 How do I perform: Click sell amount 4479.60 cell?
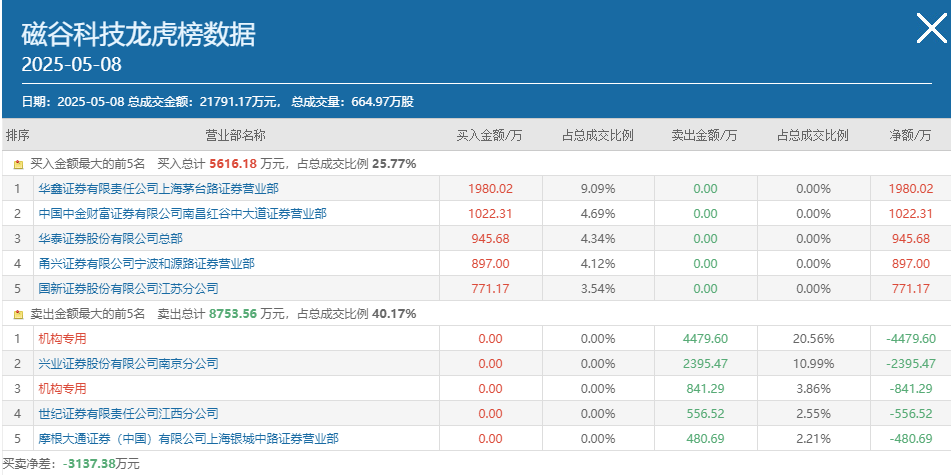(x=705, y=339)
